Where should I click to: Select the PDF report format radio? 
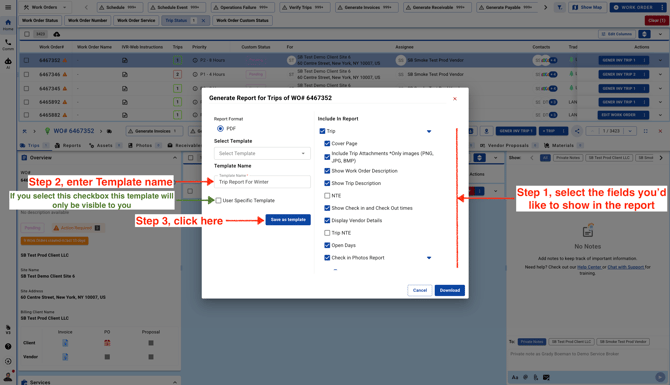(x=220, y=129)
